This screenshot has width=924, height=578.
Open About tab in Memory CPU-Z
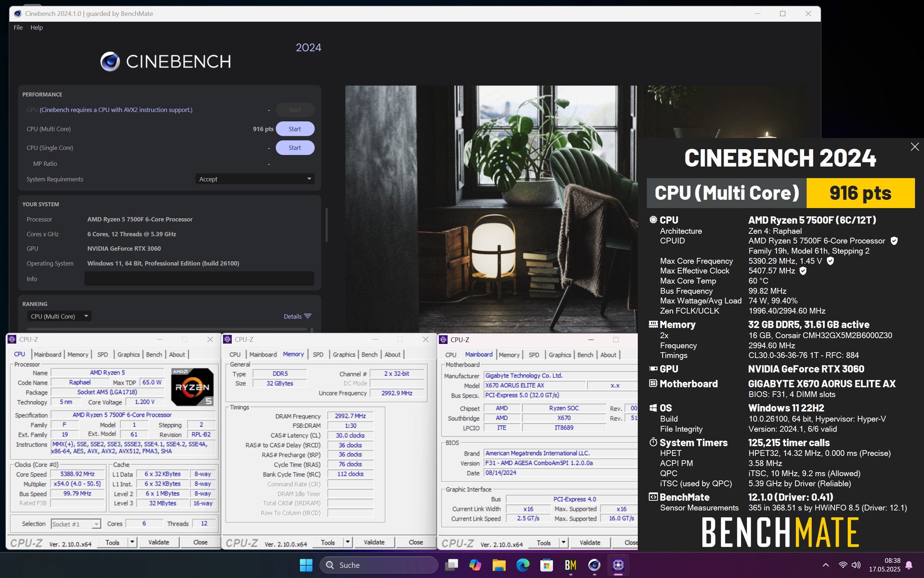coord(392,354)
